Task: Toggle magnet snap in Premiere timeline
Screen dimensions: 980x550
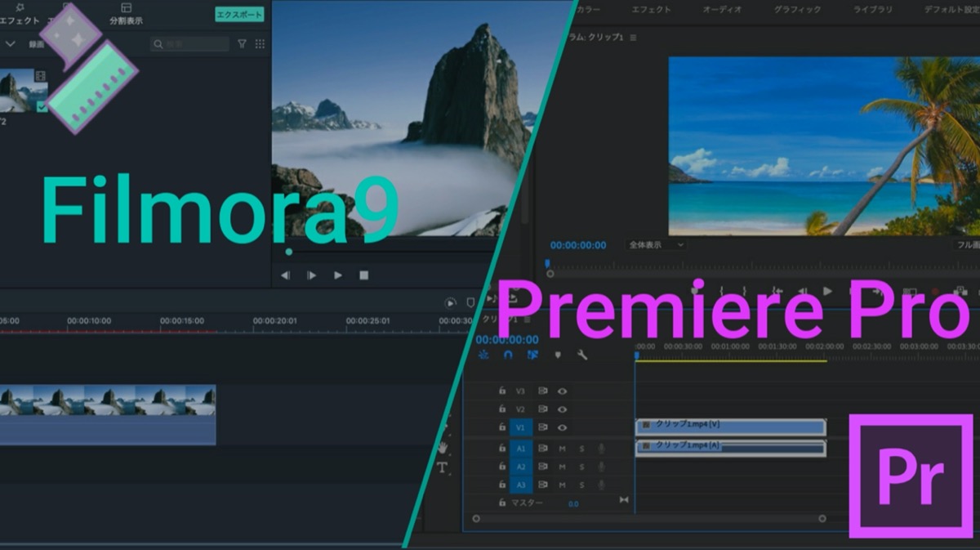Action: pyautogui.click(x=508, y=355)
